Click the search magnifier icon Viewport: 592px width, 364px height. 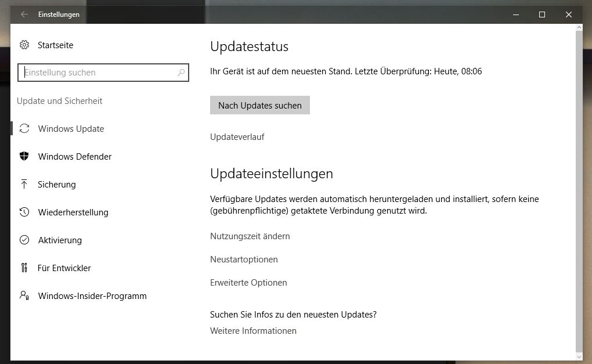181,72
